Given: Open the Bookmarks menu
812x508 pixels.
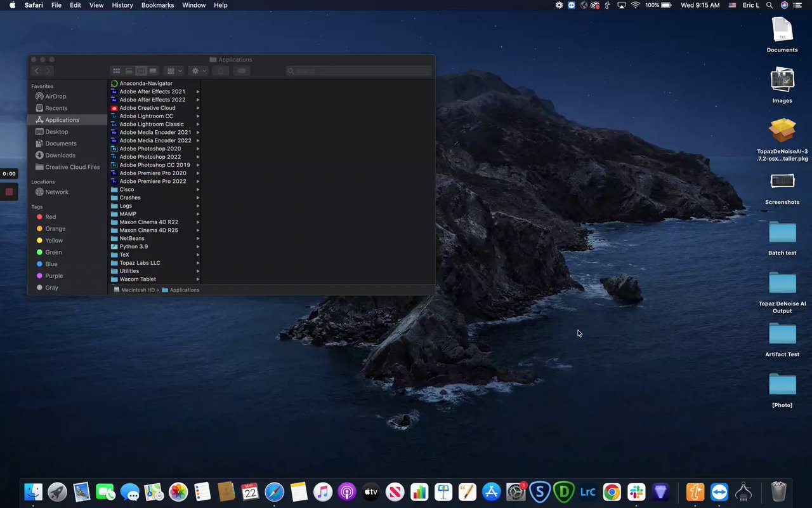Looking at the screenshot, I should (x=157, y=5).
